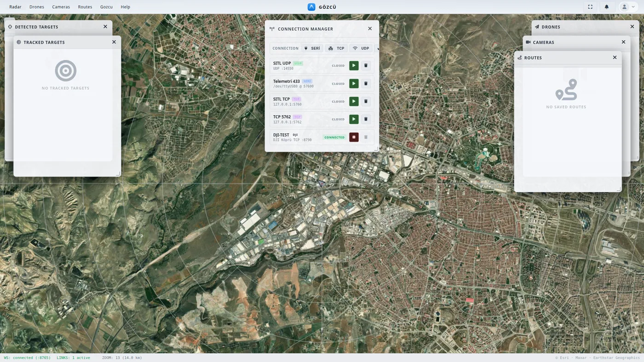Click the Tracked Targets panel resize handle
The height and width of the screenshot is (362, 644).
tap(118, 173)
